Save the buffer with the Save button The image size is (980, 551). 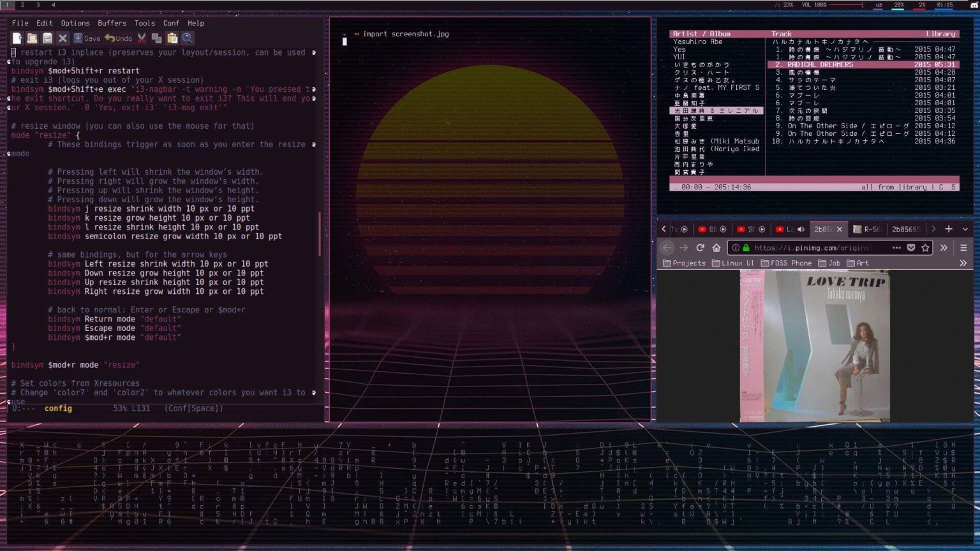(x=87, y=38)
